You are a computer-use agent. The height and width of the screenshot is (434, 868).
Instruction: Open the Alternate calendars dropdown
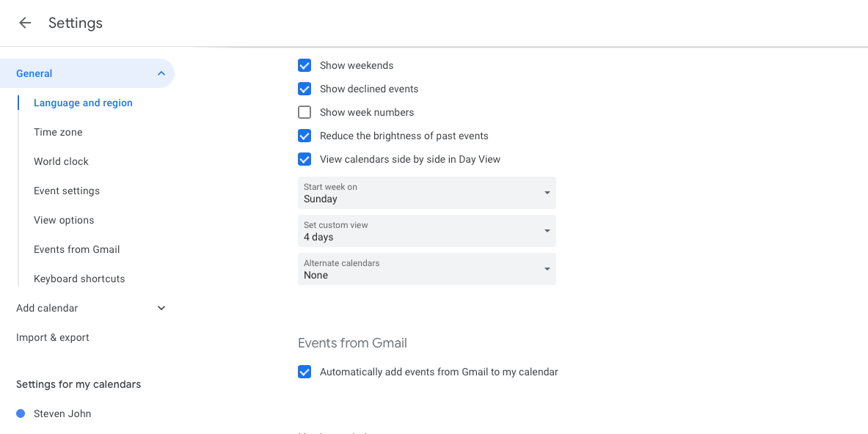pos(426,269)
